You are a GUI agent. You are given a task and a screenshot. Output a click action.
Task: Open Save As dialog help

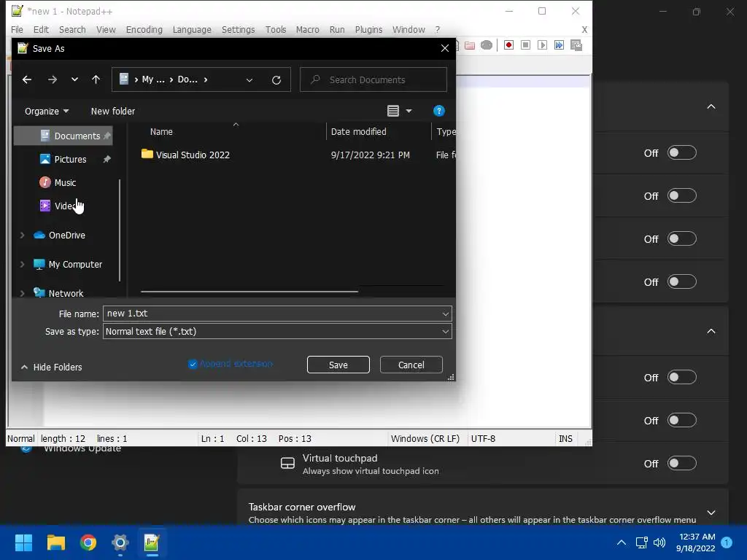pyautogui.click(x=438, y=111)
